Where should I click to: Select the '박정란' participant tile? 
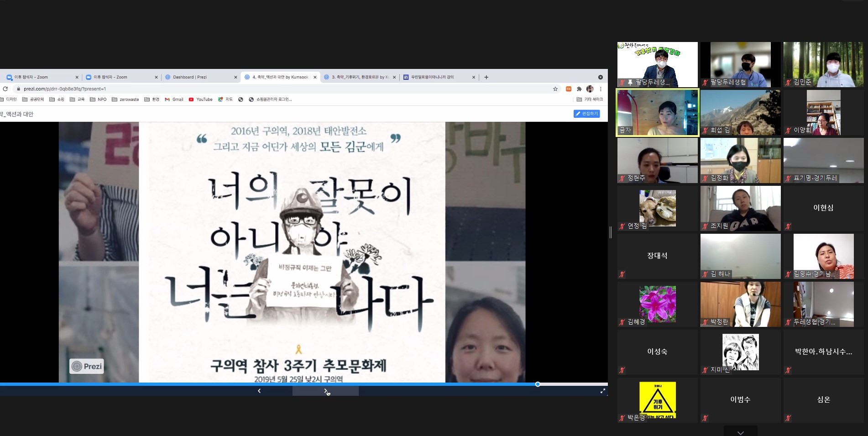[741, 304]
